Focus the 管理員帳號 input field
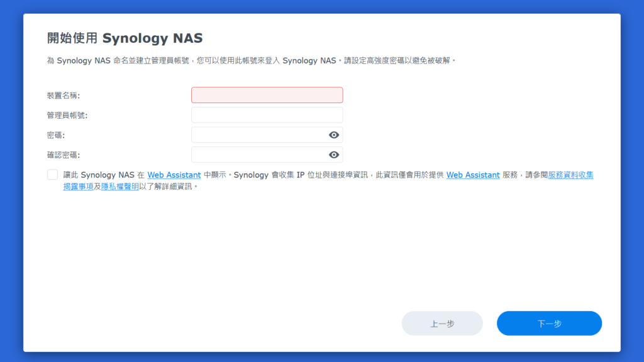The width and height of the screenshot is (644, 362). (x=267, y=115)
